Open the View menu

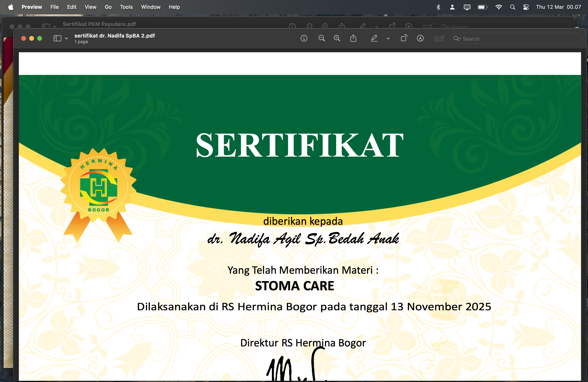(90, 7)
